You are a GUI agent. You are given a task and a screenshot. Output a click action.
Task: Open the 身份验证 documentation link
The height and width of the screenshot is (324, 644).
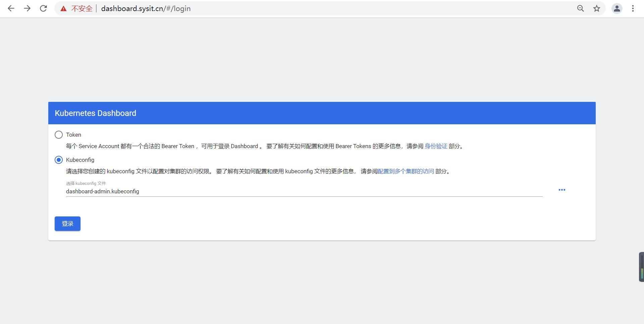pos(436,146)
